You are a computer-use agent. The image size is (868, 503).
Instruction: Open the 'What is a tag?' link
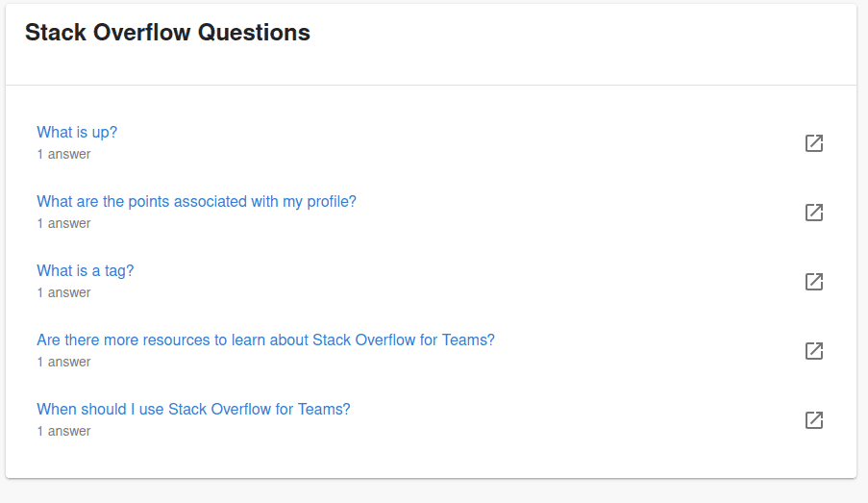pyautogui.click(x=86, y=271)
